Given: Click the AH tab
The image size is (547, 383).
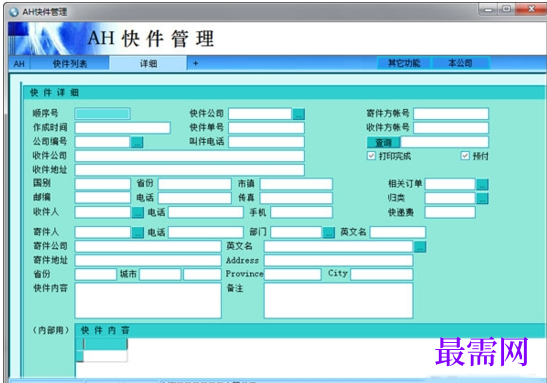Looking at the screenshot, I should 19,63.
